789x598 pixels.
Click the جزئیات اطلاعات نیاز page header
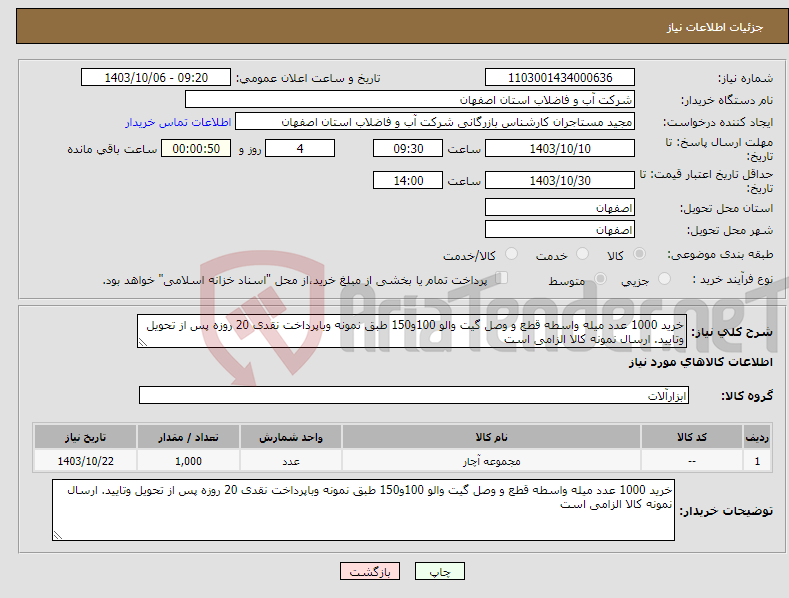click(715, 27)
